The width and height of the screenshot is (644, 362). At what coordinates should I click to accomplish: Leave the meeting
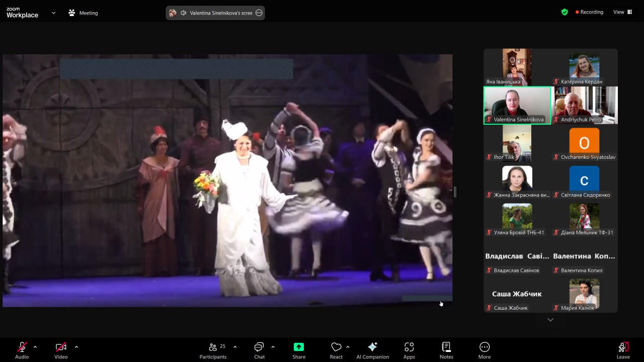(623, 350)
